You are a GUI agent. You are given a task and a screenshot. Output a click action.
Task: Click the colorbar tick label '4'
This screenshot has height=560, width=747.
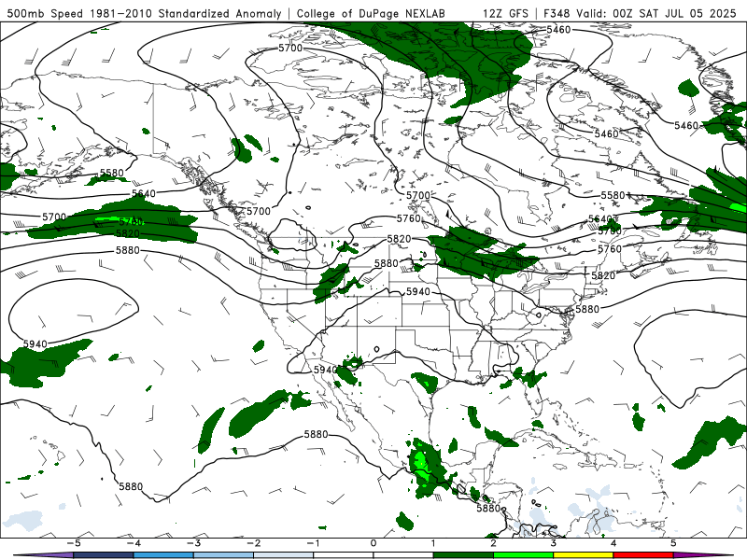coord(613,543)
